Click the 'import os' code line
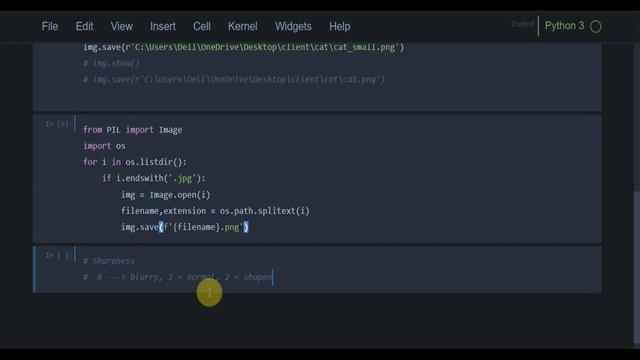The width and height of the screenshot is (640, 360). coord(104,146)
